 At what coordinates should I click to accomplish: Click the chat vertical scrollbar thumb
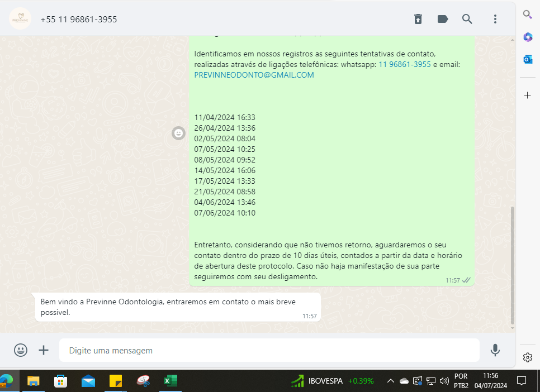513,265
